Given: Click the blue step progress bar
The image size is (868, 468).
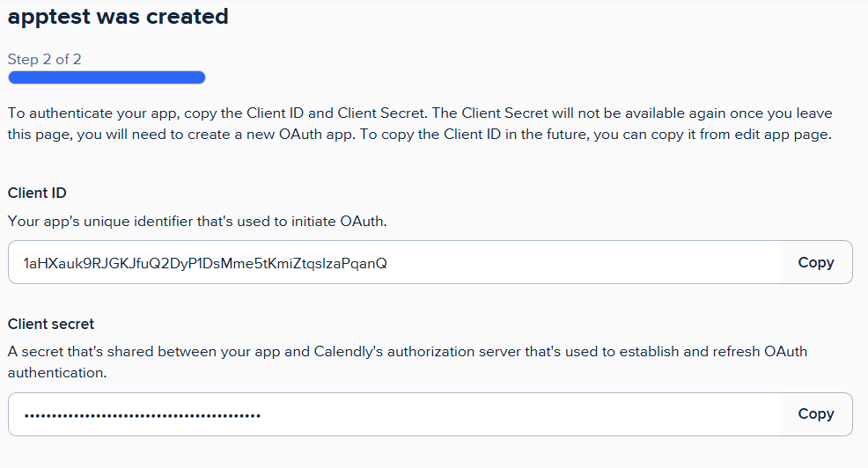Looking at the screenshot, I should [107, 77].
